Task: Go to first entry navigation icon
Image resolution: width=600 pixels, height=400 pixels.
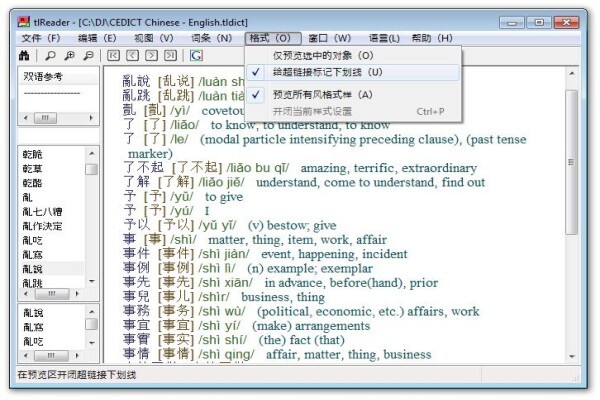Action: point(113,56)
